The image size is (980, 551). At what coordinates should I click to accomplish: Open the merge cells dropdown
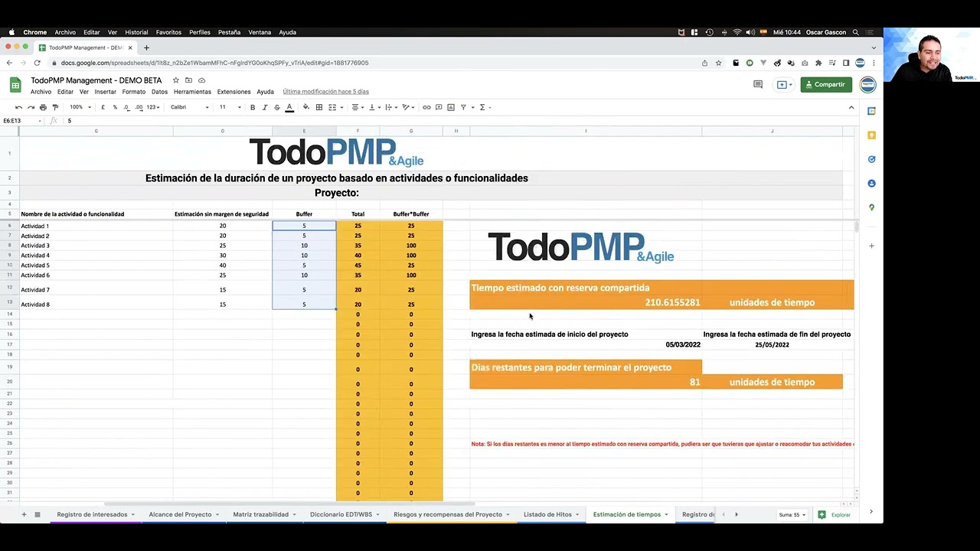tap(335, 107)
